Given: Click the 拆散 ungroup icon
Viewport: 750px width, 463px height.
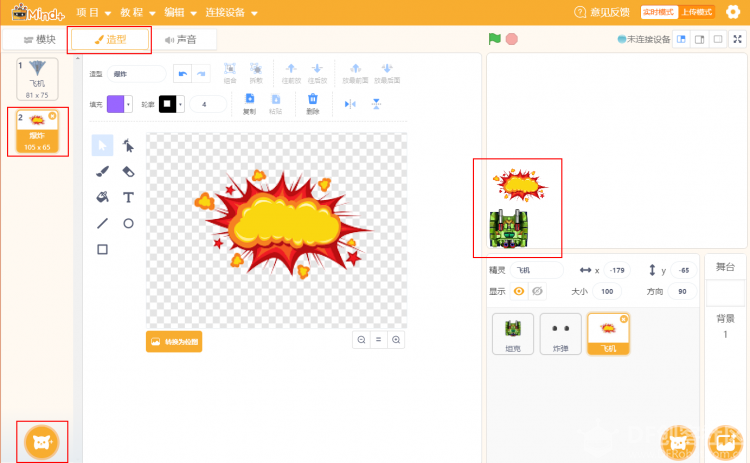Looking at the screenshot, I should pyautogui.click(x=256, y=68).
